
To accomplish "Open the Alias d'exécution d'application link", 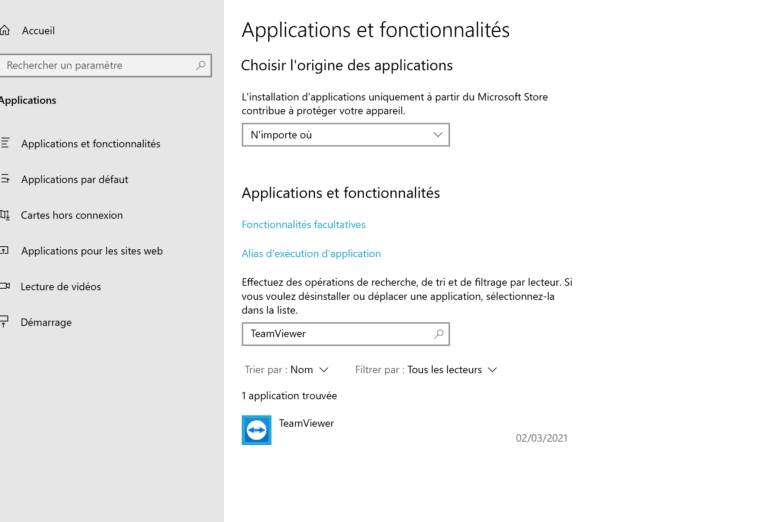I will 311,254.
